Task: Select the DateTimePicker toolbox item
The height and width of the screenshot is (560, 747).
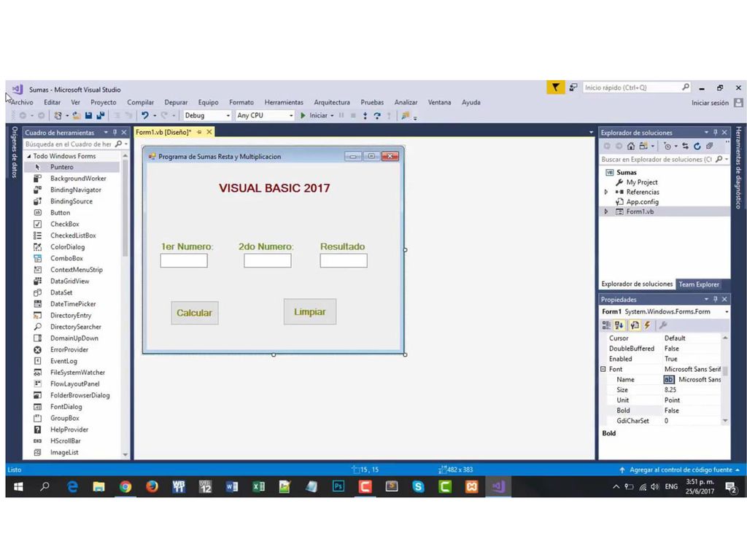Action: coord(71,304)
